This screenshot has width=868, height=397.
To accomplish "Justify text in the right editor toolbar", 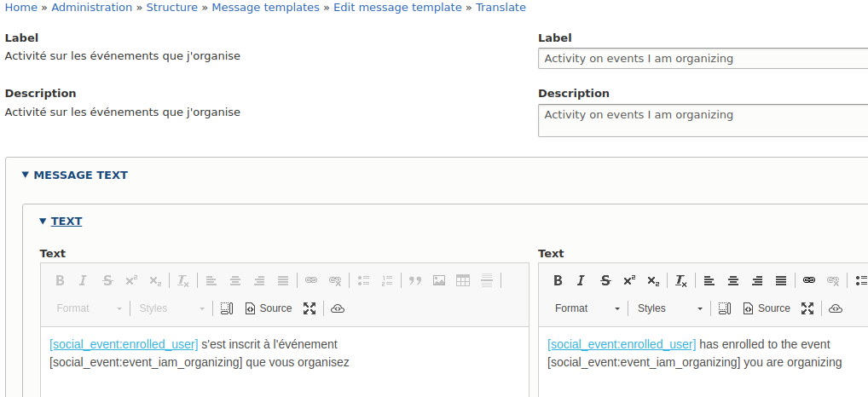I will coord(781,281).
